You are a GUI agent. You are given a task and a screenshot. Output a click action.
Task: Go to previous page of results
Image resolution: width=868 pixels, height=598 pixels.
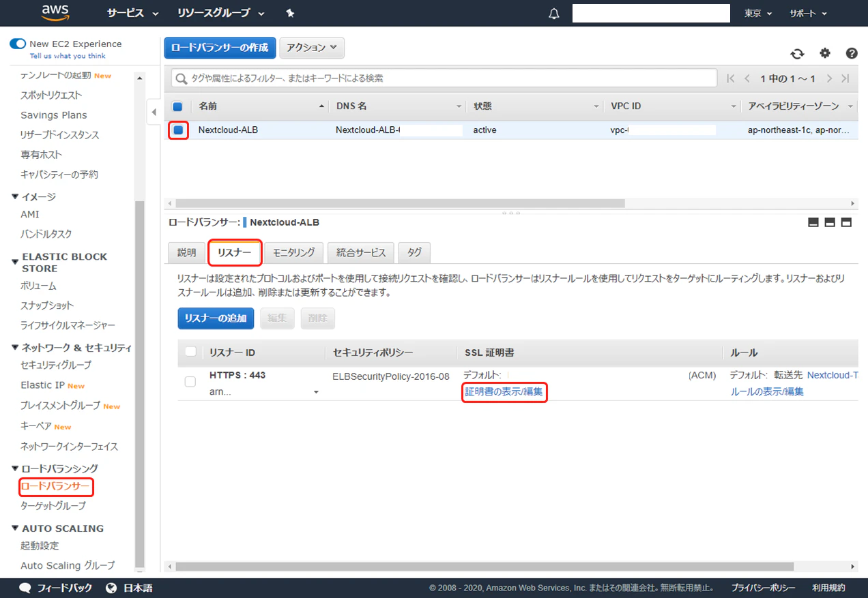748,78
